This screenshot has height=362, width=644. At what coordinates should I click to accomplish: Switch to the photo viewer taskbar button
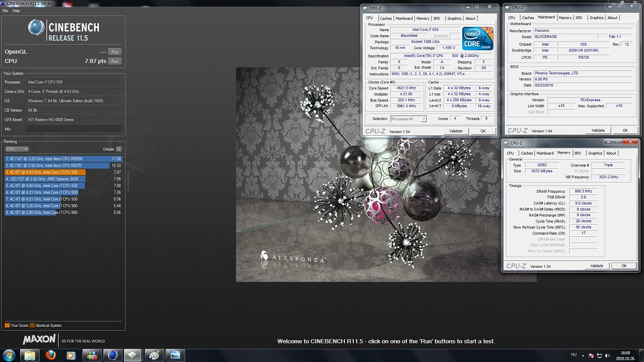(x=175, y=355)
